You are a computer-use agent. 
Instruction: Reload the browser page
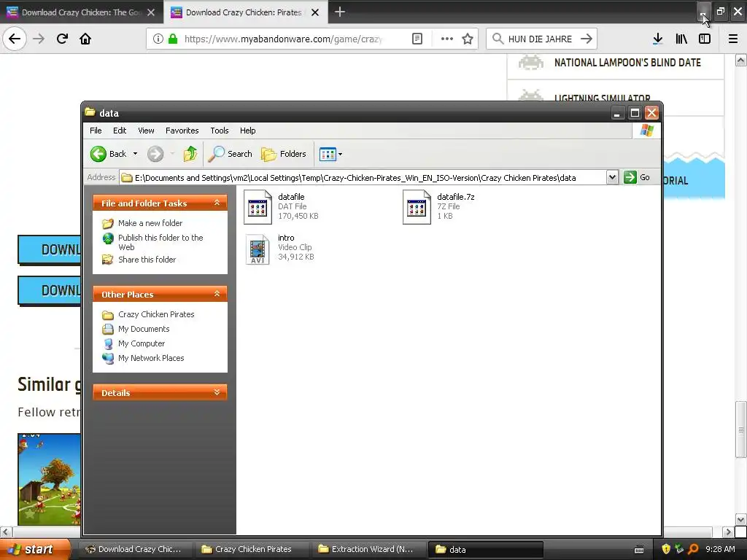(62, 39)
